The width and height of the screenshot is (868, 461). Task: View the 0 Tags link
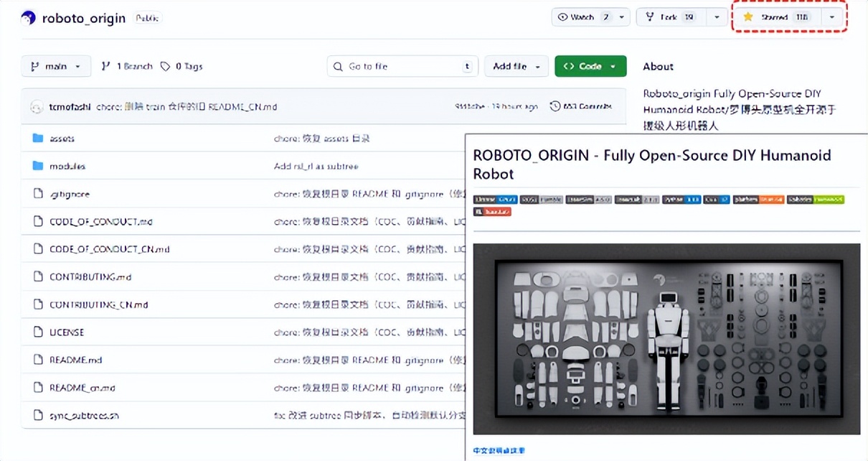(x=181, y=66)
